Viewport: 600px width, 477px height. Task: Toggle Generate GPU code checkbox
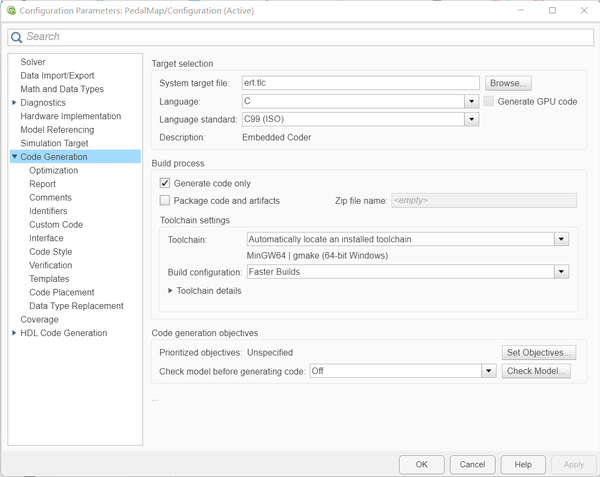489,101
